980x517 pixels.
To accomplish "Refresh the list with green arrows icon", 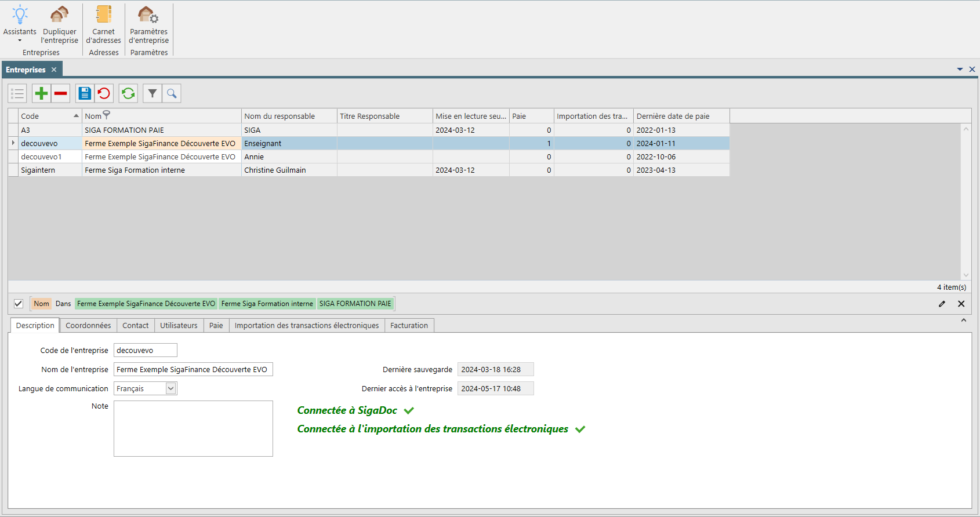I will [x=128, y=93].
